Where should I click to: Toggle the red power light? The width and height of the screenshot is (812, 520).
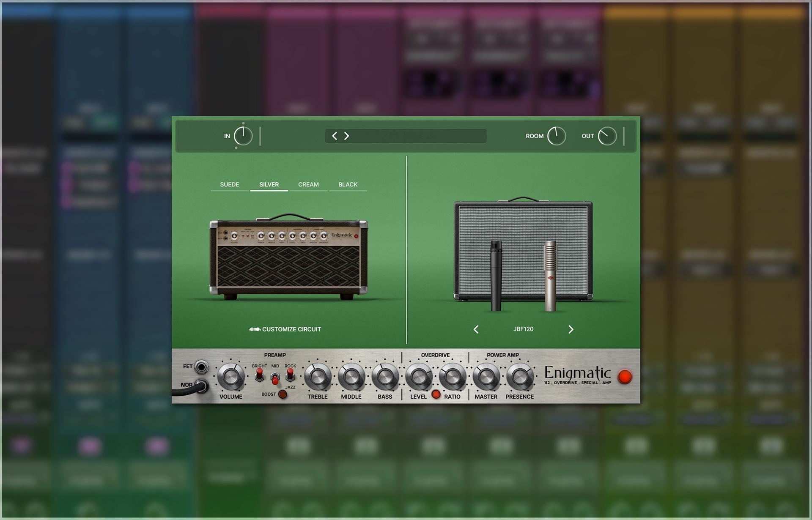point(625,377)
